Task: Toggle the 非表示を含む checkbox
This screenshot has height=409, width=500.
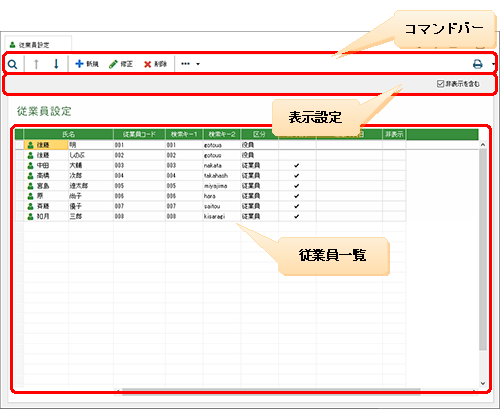Action: [x=440, y=83]
